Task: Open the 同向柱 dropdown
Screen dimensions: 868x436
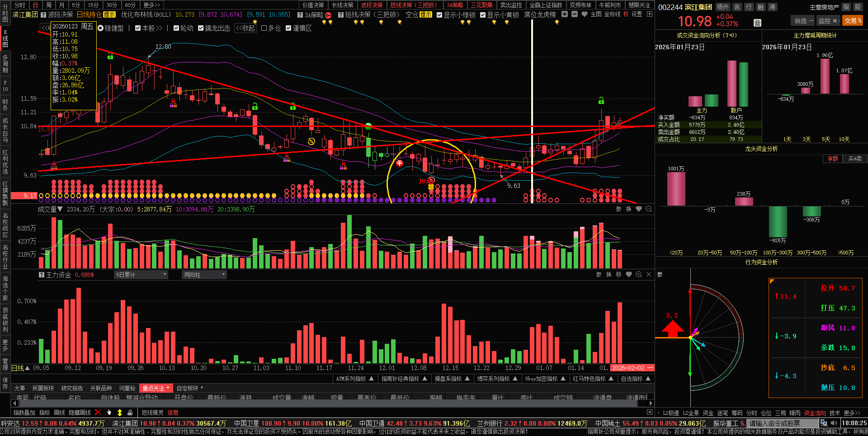Action: pos(204,275)
